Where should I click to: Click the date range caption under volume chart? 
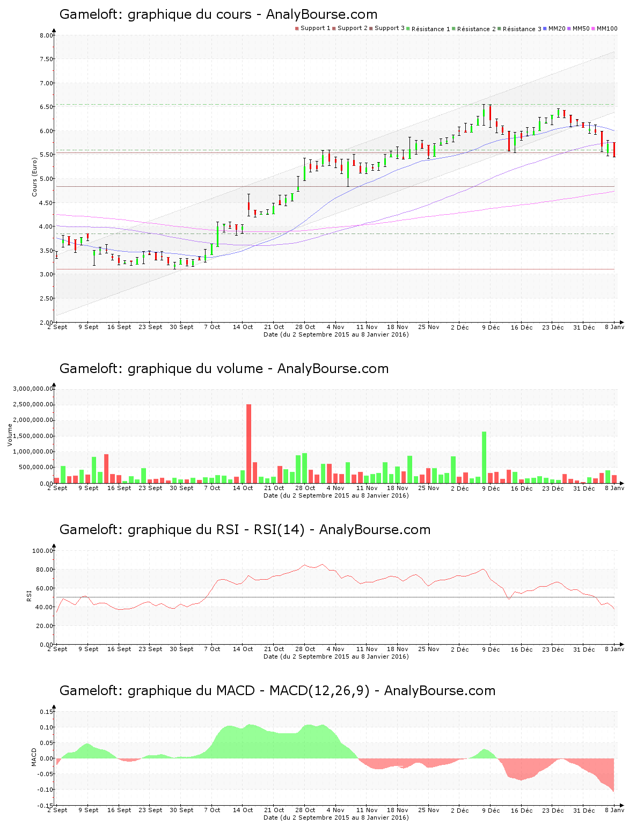click(336, 495)
